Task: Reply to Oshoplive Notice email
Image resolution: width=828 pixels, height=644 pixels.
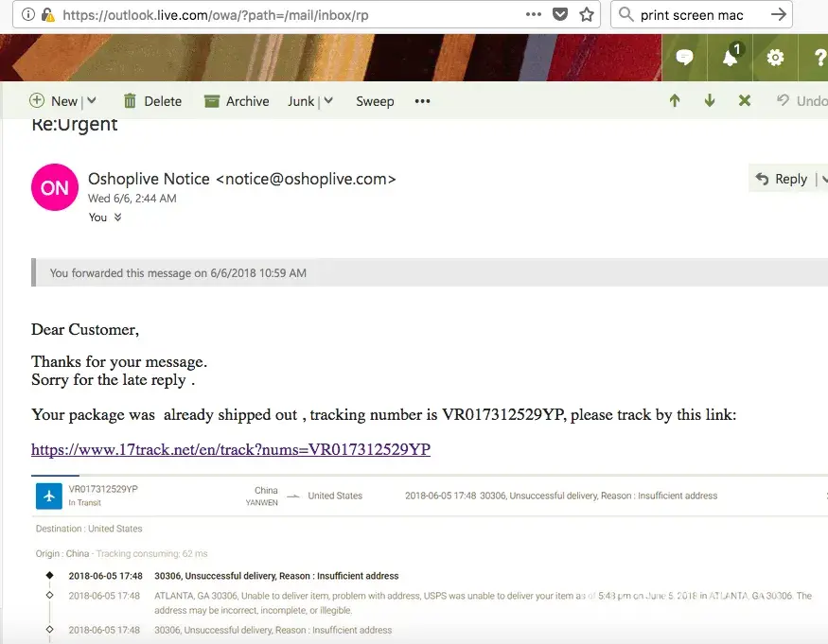Action: tap(782, 179)
